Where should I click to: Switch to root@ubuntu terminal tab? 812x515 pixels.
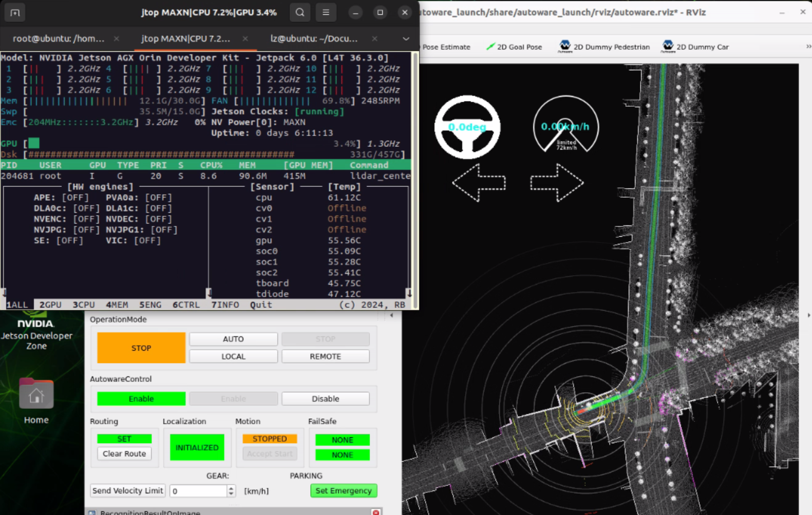pyautogui.click(x=59, y=39)
